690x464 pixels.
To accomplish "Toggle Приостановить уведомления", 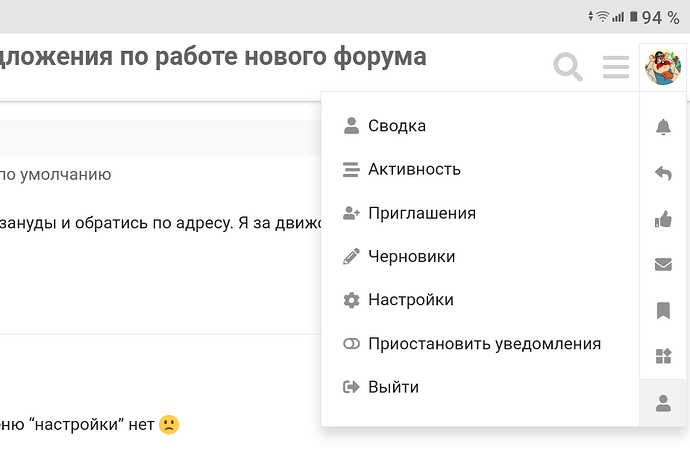I will tap(480, 343).
